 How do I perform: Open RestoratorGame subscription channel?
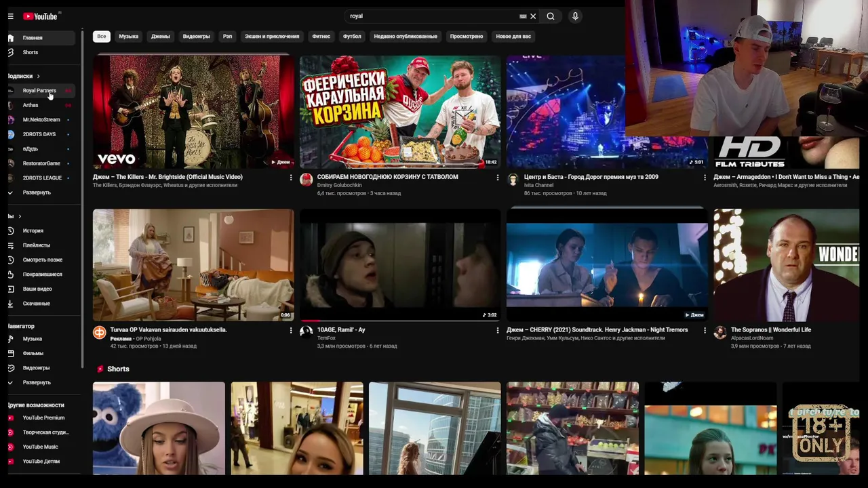[x=41, y=163]
